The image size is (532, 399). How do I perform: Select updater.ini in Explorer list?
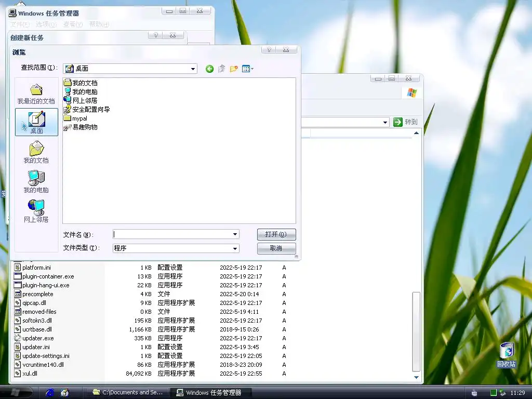(x=32, y=347)
